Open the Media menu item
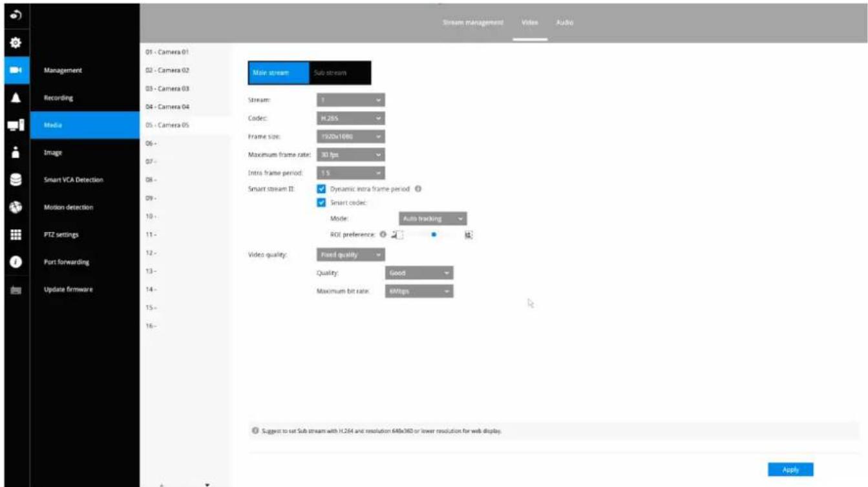The height and width of the screenshot is (487, 868). tap(85, 125)
